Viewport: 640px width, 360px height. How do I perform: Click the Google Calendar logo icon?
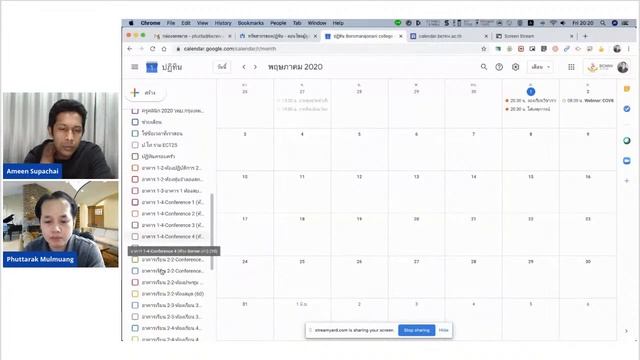(152, 67)
